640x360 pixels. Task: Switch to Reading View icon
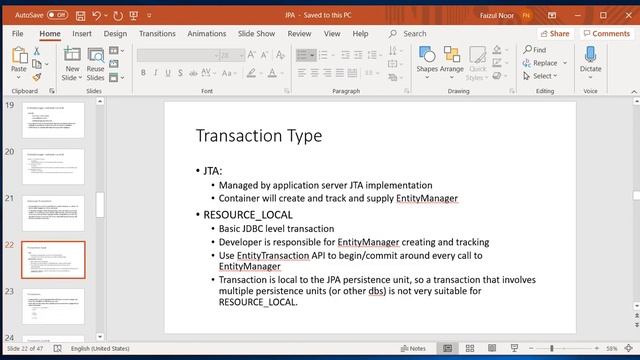point(492,348)
